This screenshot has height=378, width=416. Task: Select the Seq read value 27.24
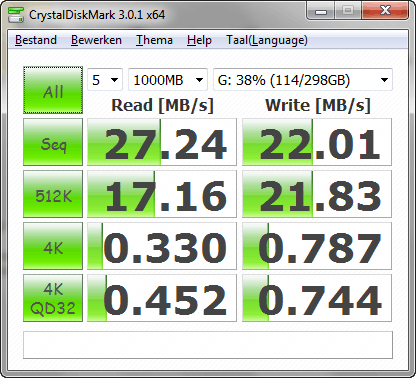point(162,142)
